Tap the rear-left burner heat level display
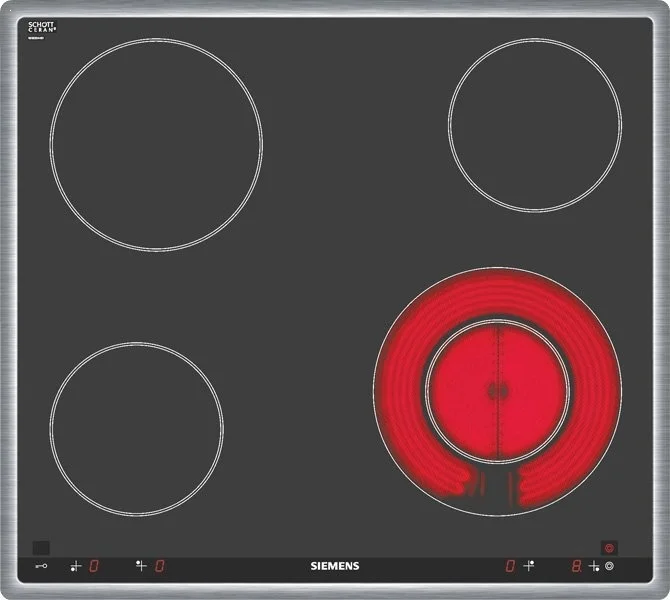The height and width of the screenshot is (600, 670). [x=160, y=566]
